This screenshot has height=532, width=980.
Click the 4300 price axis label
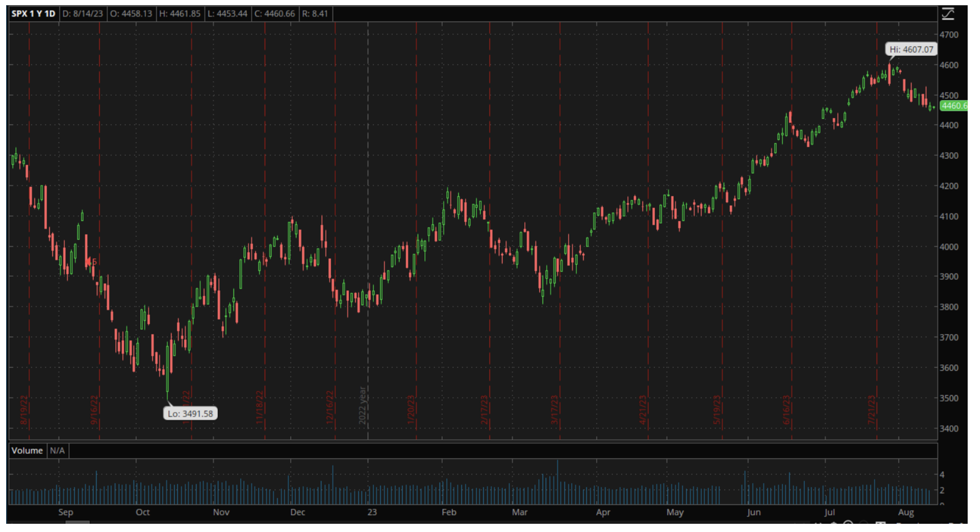949,156
